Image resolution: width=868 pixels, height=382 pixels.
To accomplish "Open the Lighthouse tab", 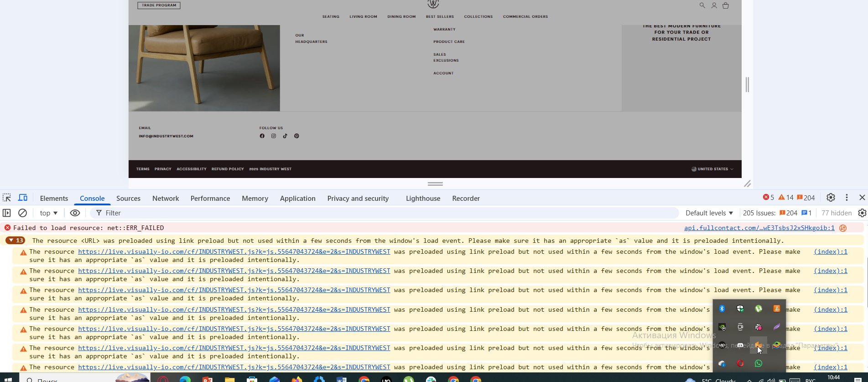I will (423, 198).
